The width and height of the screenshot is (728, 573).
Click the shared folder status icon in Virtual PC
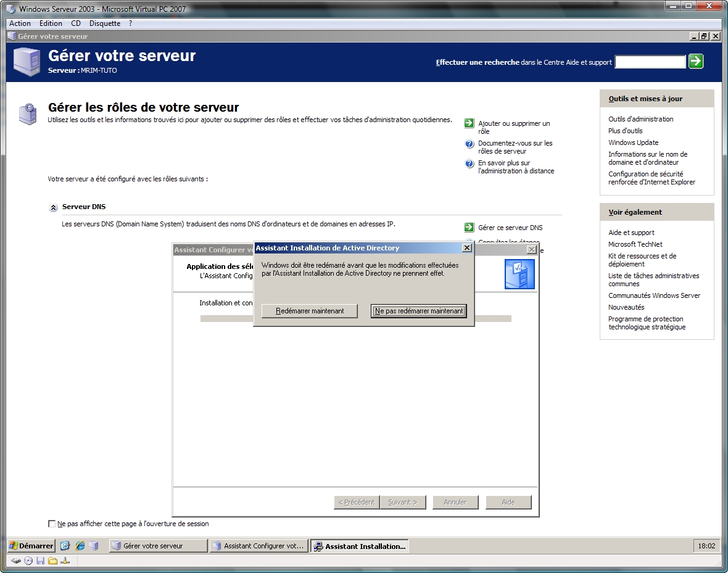point(52,561)
